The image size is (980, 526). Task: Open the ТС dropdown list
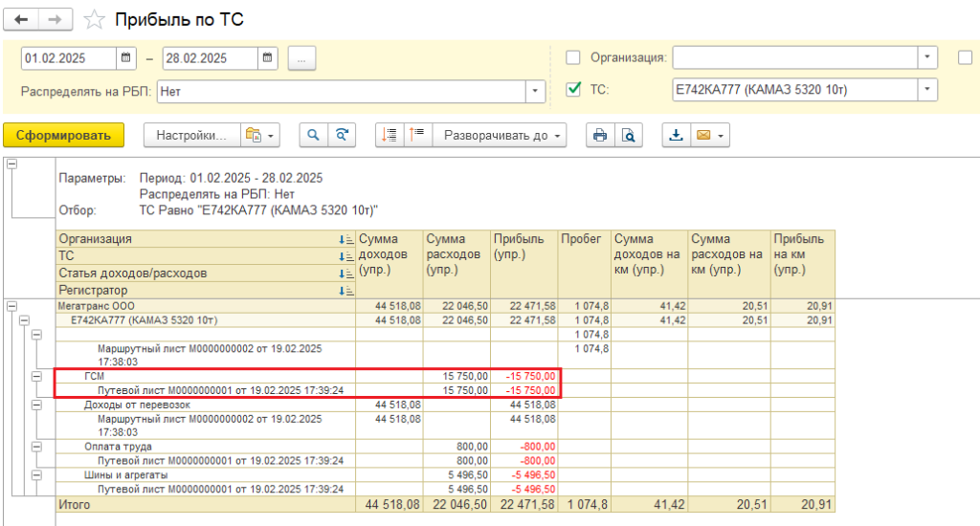(x=927, y=89)
